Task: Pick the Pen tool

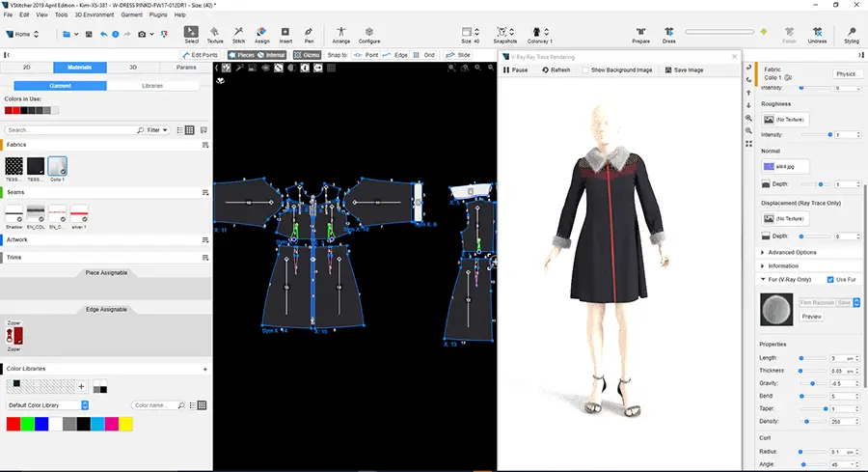Action: [x=309, y=35]
